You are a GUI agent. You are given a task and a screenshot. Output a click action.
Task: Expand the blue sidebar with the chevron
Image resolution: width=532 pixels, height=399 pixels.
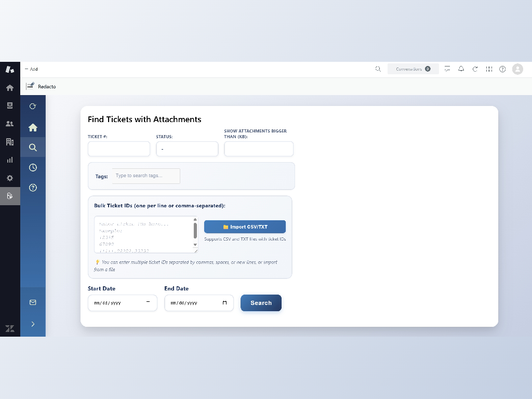pyautogui.click(x=33, y=324)
